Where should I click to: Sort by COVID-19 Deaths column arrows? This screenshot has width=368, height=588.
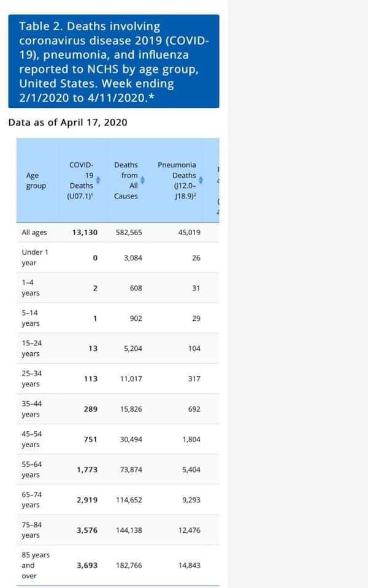[98, 180]
